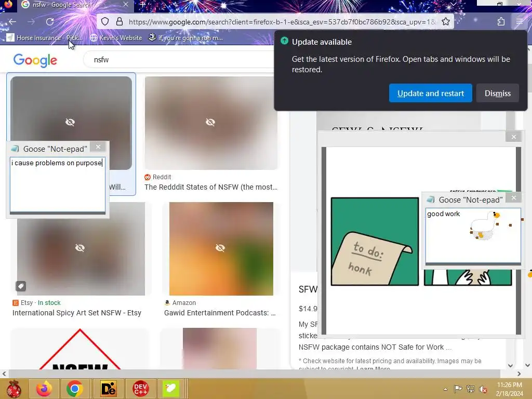Viewport: 532px width, 399px height.
Task: Click the left Goose Not-epad title icon
Action: click(x=15, y=149)
